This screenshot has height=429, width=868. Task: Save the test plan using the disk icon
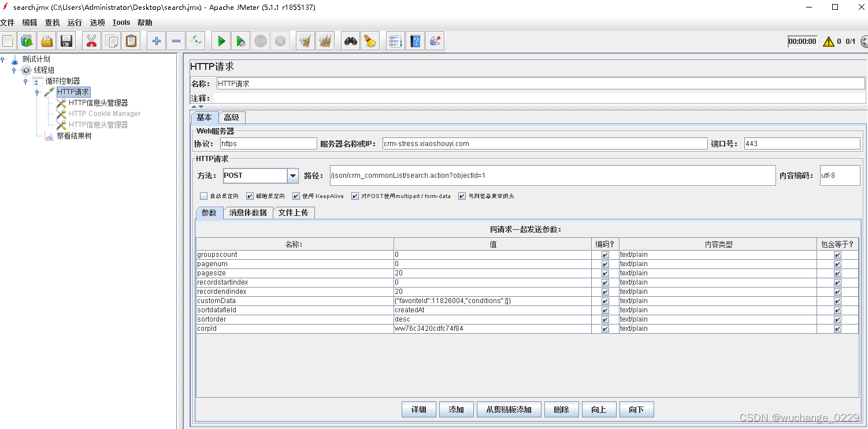click(x=66, y=40)
